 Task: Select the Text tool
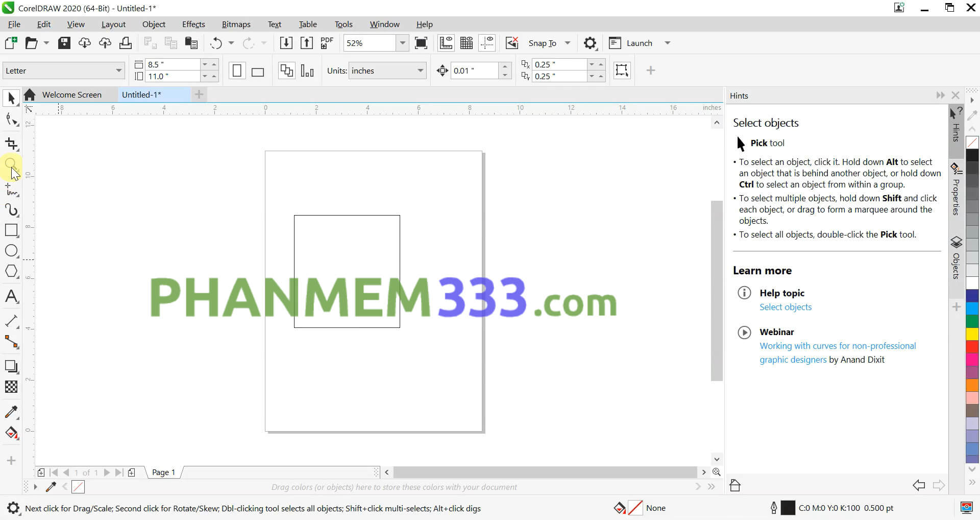[x=11, y=296]
